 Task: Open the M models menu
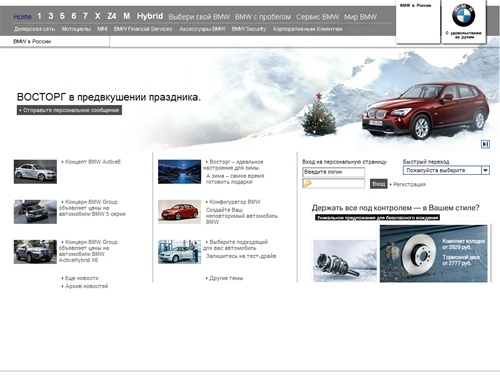coord(127,16)
